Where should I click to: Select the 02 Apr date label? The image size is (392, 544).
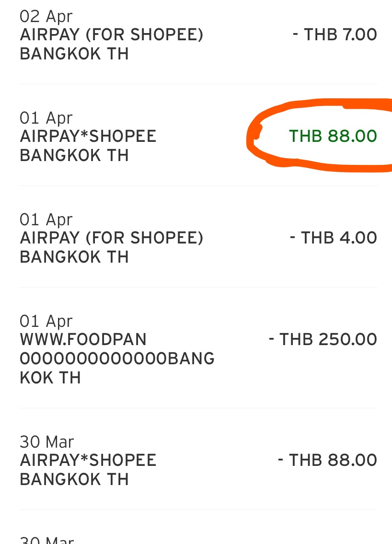point(46,16)
